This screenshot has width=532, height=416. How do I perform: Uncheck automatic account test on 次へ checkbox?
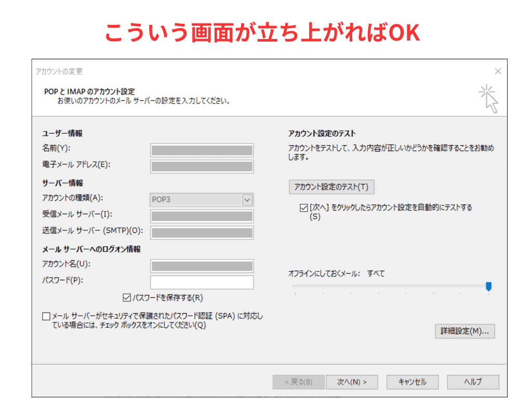coord(303,208)
